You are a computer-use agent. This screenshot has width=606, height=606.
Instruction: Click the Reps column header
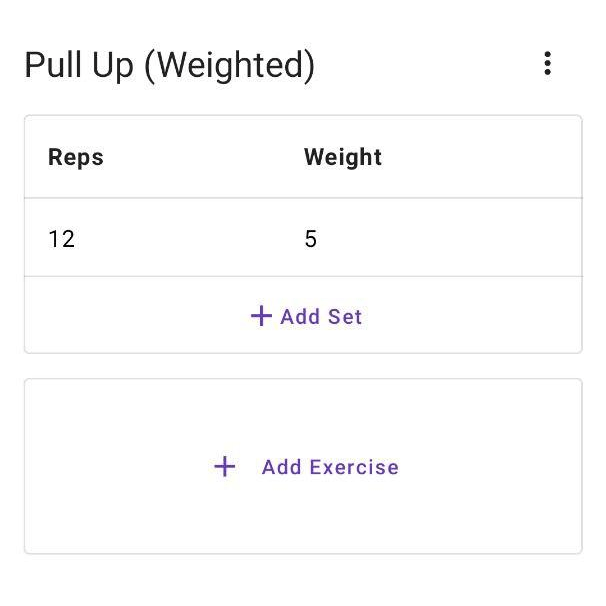(x=76, y=157)
